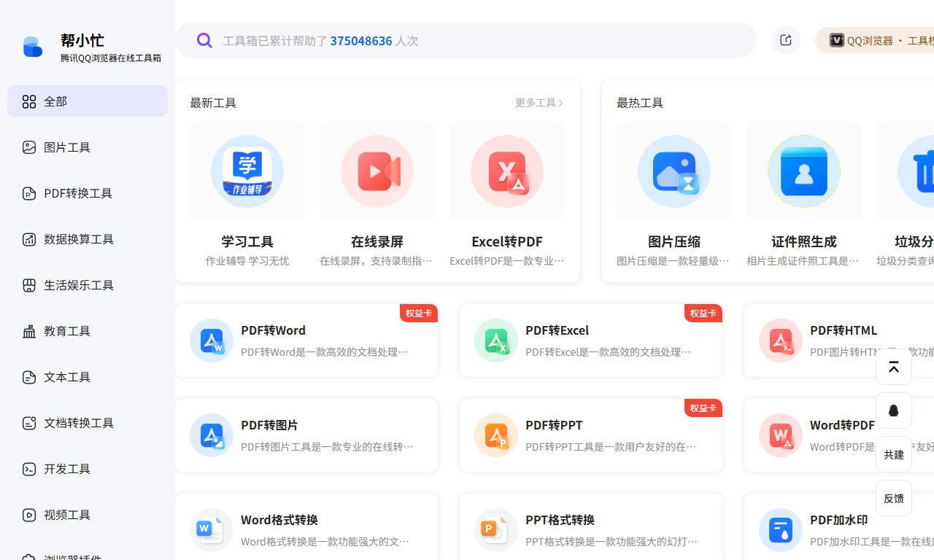Image resolution: width=934 pixels, height=560 pixels.
Task: Click the PDF转PPT card icon
Action: 496,435
